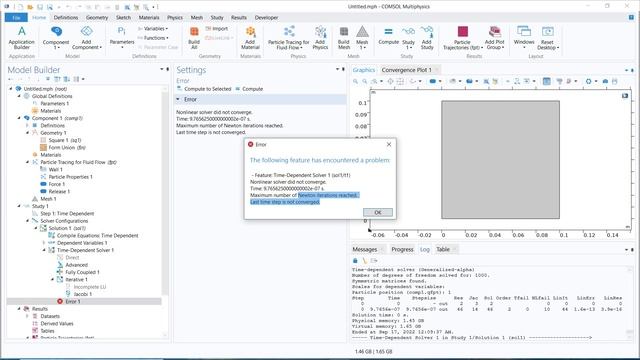This screenshot has width=640, height=360.
Task: Switch to Physics ribbon tab
Action: click(175, 18)
